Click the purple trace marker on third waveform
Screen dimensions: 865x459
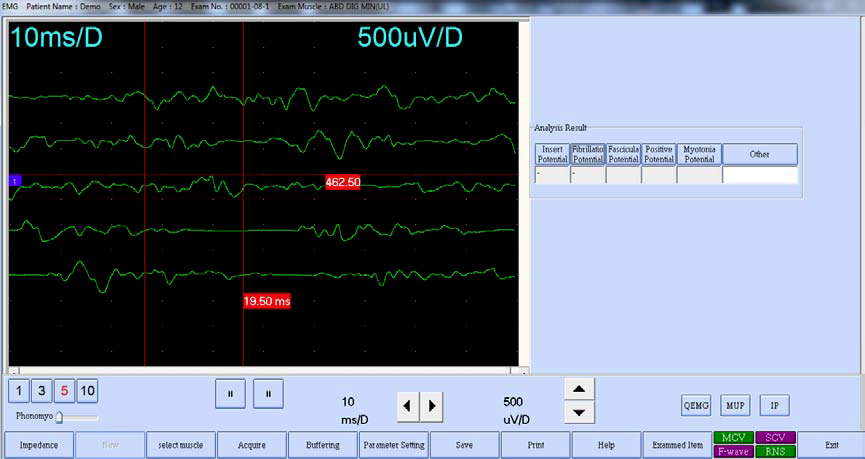click(15, 180)
